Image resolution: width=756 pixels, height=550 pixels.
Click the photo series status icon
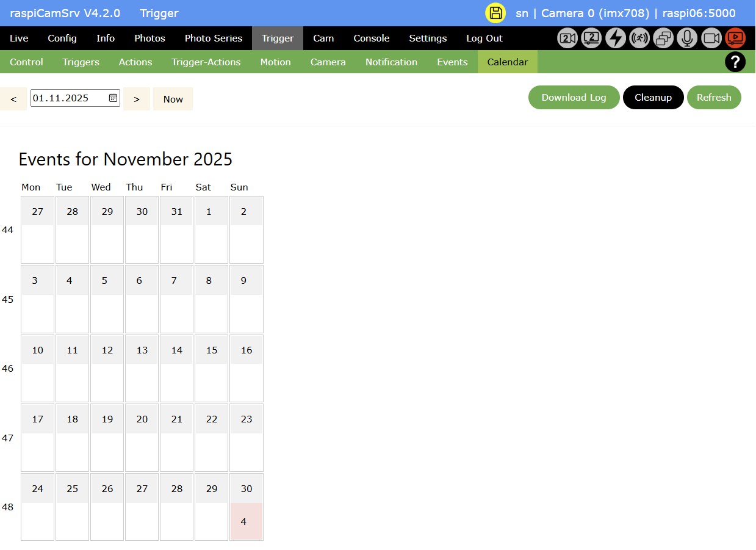click(x=663, y=37)
